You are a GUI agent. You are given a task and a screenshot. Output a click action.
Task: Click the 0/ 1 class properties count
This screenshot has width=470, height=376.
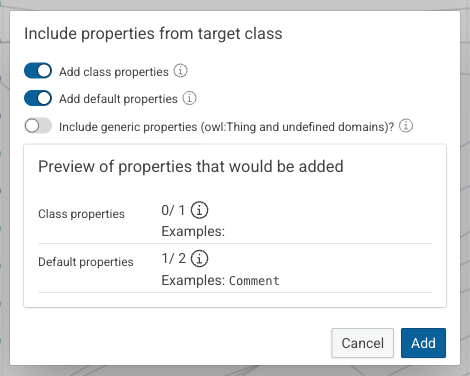pyautogui.click(x=173, y=210)
